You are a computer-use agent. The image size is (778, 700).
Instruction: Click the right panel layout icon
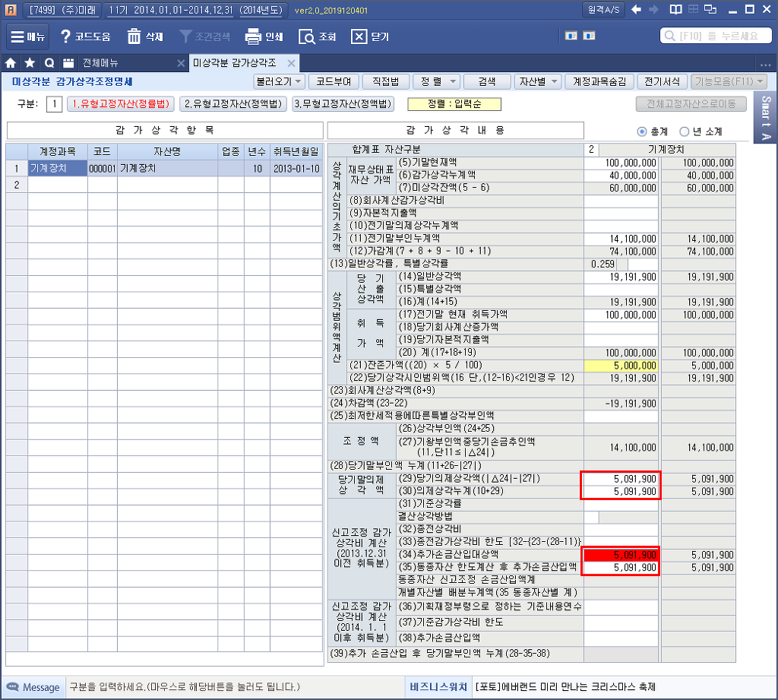coord(589,36)
